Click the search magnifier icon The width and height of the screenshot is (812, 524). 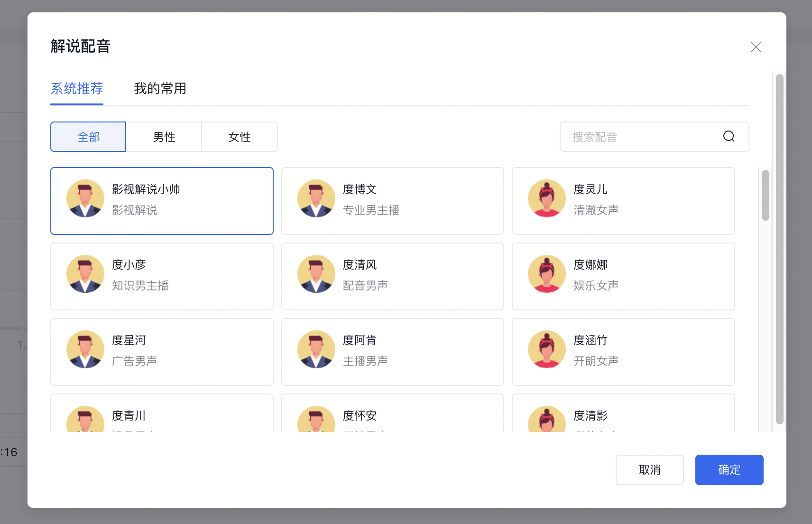point(729,137)
